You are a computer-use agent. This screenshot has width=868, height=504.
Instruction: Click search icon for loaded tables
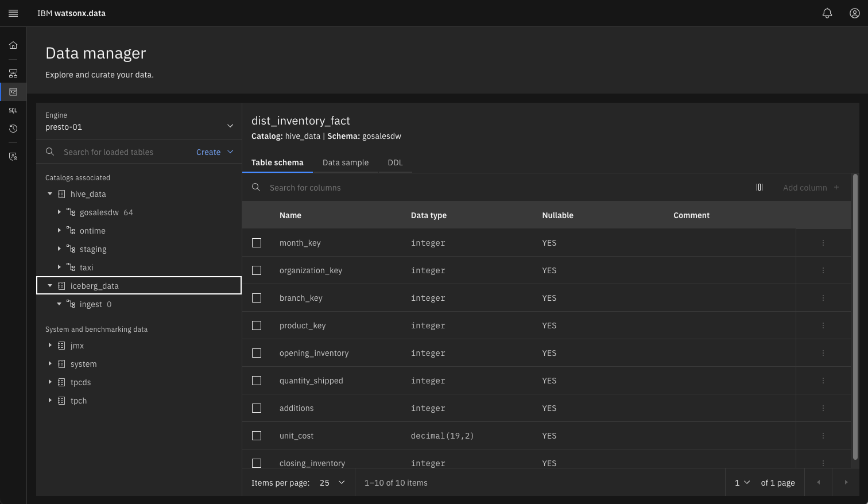tap(50, 152)
